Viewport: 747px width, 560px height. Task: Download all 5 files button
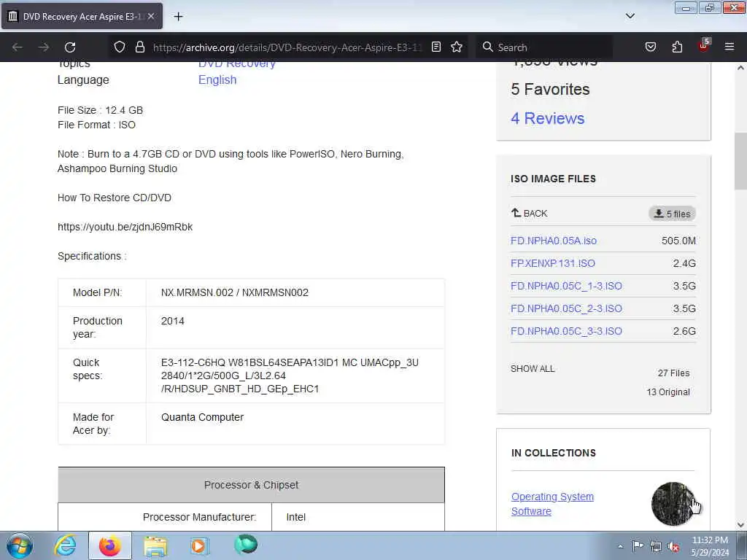(672, 214)
